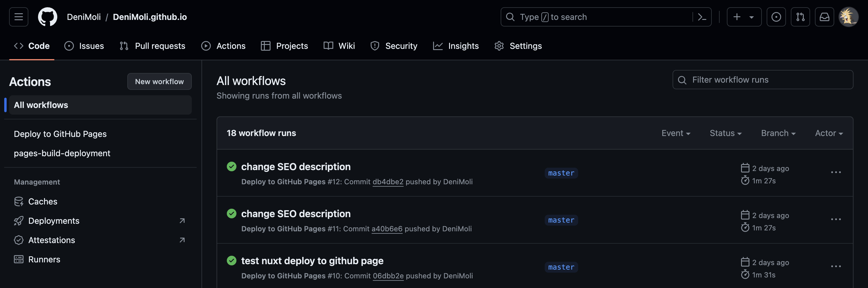Expand the Branch filter dropdown
868x288 pixels.
click(x=778, y=133)
